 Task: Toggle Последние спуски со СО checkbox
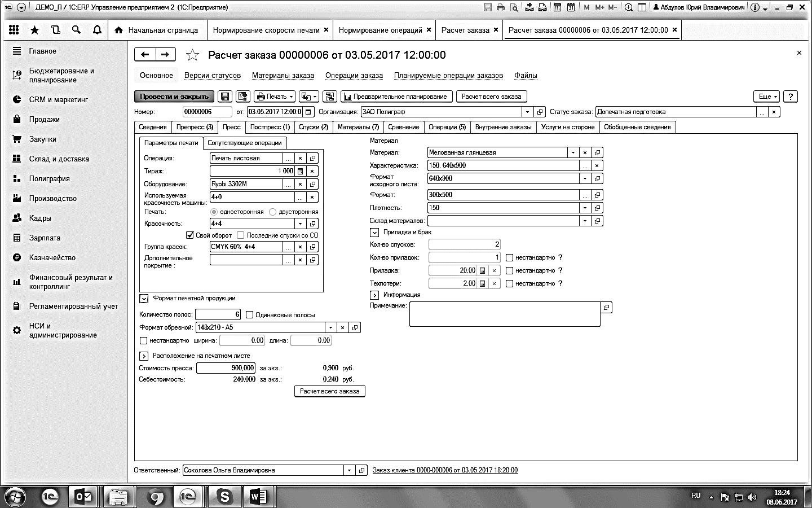241,235
